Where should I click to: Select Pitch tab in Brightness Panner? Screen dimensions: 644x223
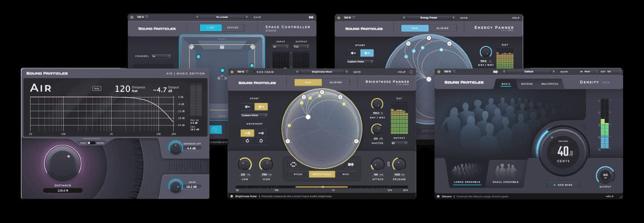tap(298, 174)
